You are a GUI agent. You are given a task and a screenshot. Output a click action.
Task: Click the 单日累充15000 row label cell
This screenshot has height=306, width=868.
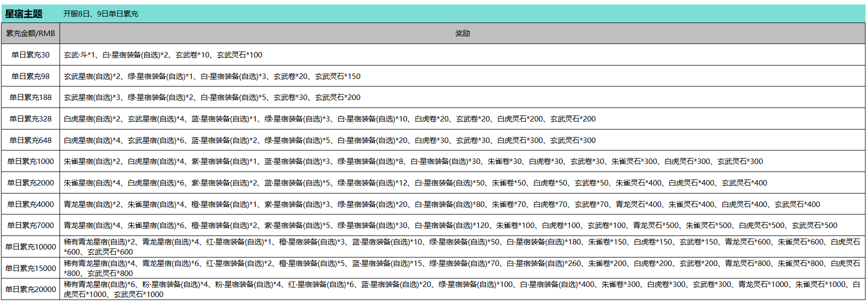(31, 268)
